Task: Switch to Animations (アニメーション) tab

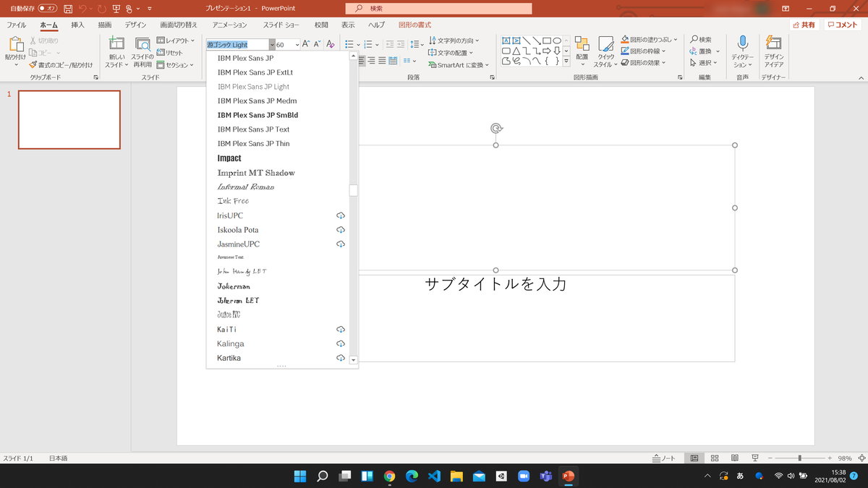Action: [230, 25]
